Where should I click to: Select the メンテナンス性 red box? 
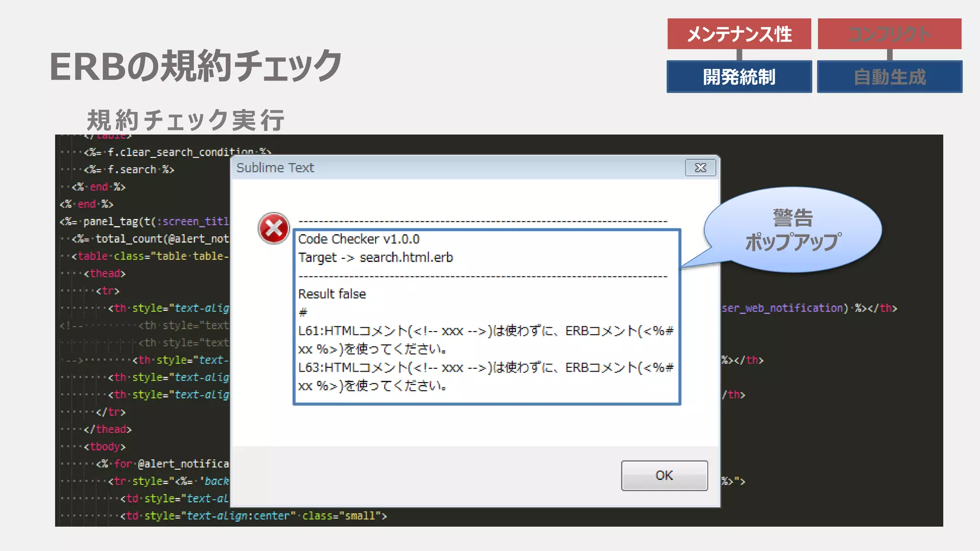click(x=739, y=34)
